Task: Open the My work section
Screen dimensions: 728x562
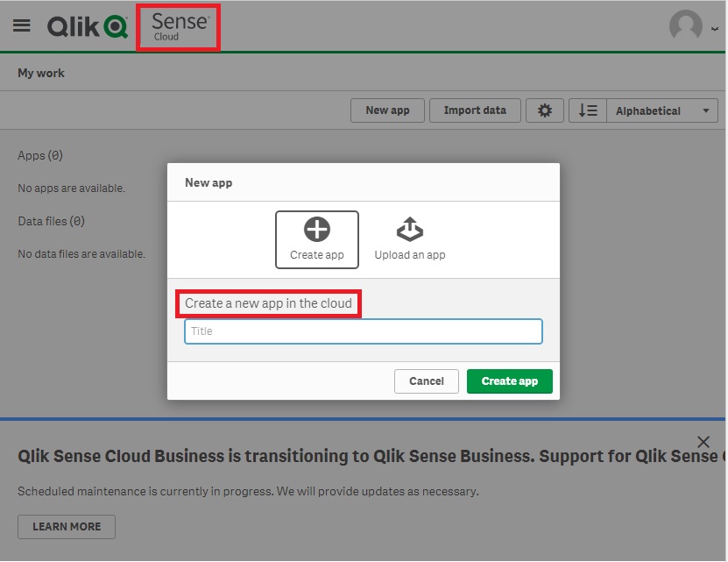Action: click(41, 73)
